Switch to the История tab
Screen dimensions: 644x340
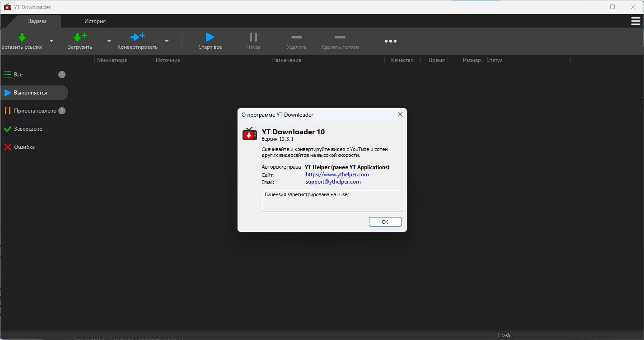coord(95,21)
